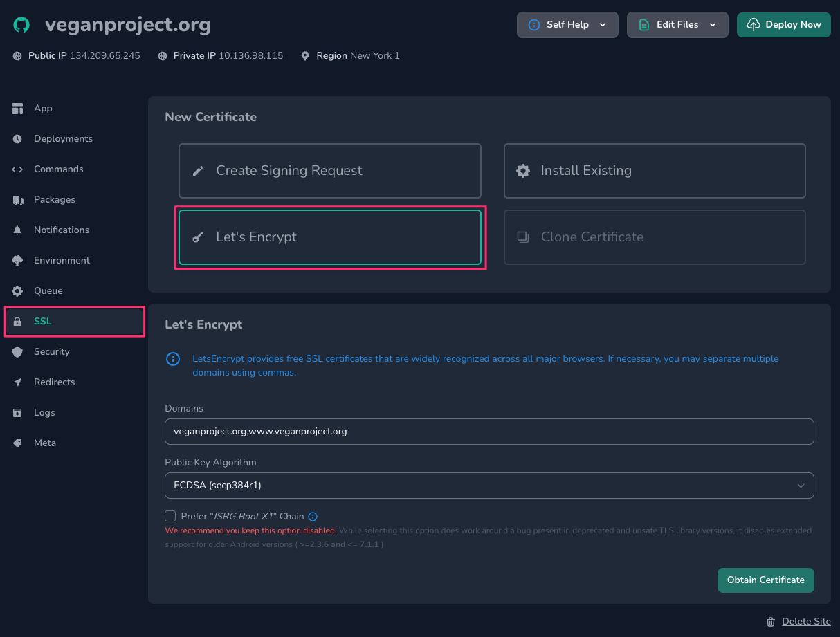Click the Deploy Now button
The image size is (840, 637).
pos(783,25)
